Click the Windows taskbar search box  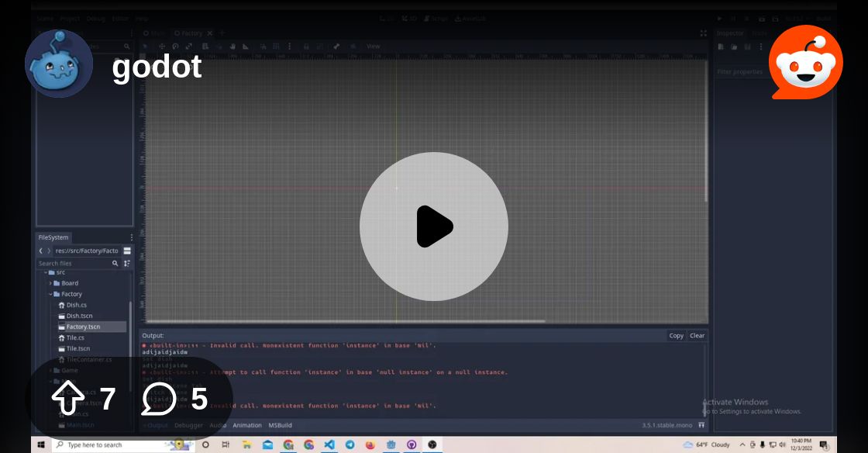(123, 444)
